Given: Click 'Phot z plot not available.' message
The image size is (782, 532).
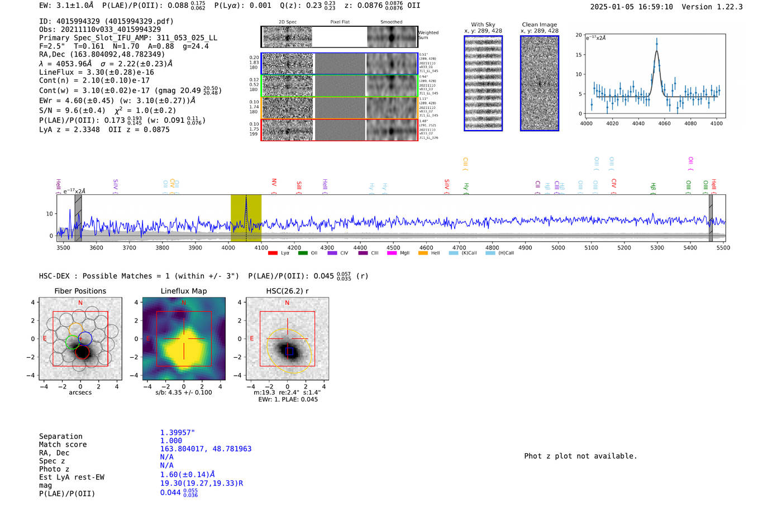Looking at the screenshot, I should click(x=580, y=456).
